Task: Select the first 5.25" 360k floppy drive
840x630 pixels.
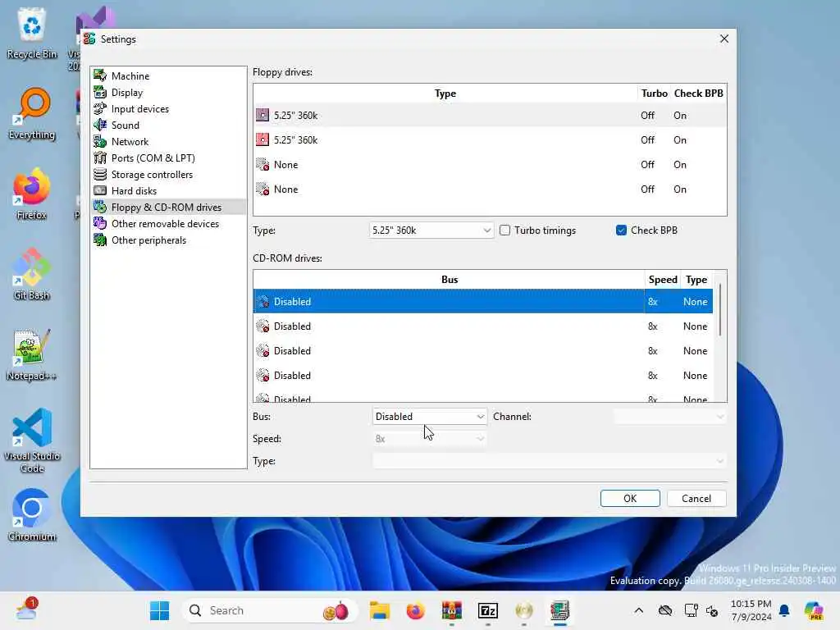Action: click(x=490, y=115)
